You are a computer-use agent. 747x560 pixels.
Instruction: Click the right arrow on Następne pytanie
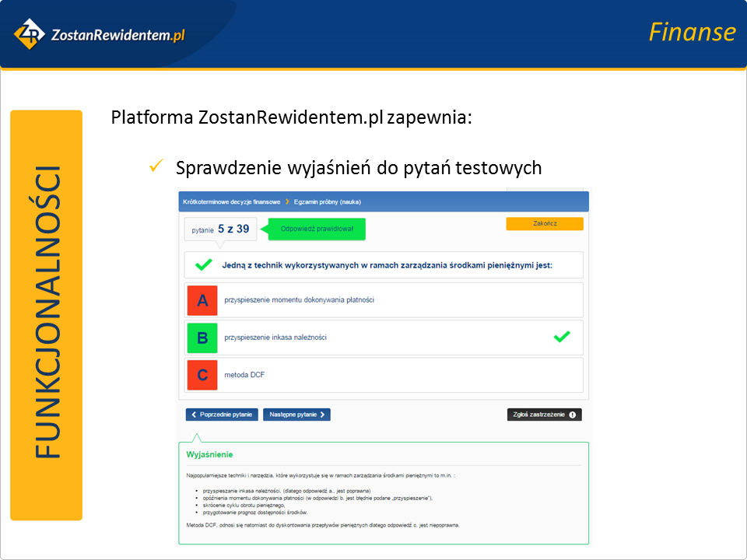pos(323,415)
